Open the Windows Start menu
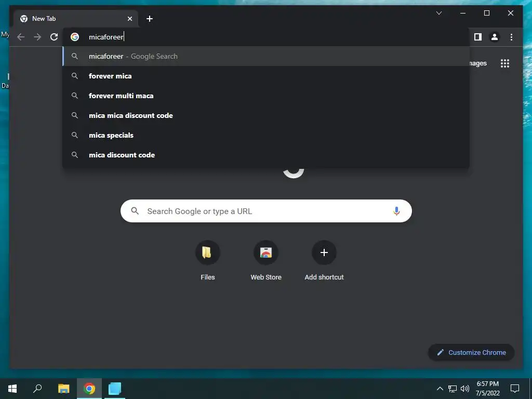The height and width of the screenshot is (399, 532). click(x=12, y=389)
